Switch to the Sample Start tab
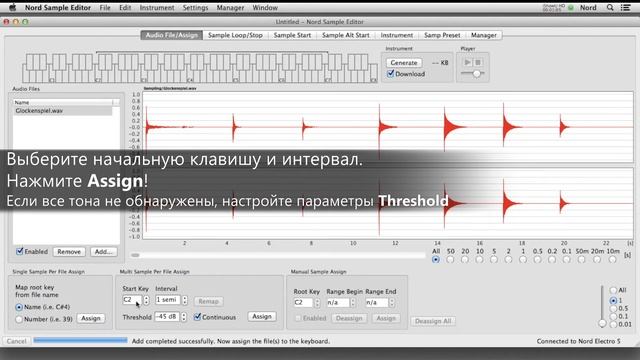640x360 pixels. 292,35
